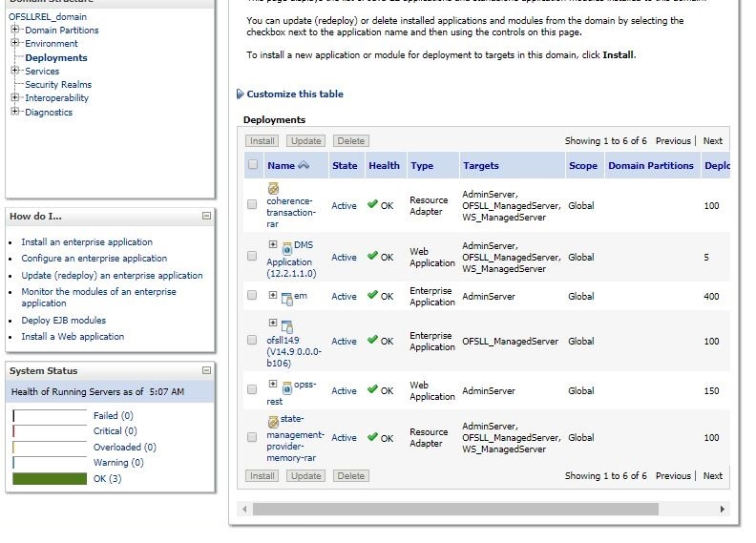Click the bottom Update button
Image resolution: width=756 pixels, height=543 pixels.
point(305,475)
